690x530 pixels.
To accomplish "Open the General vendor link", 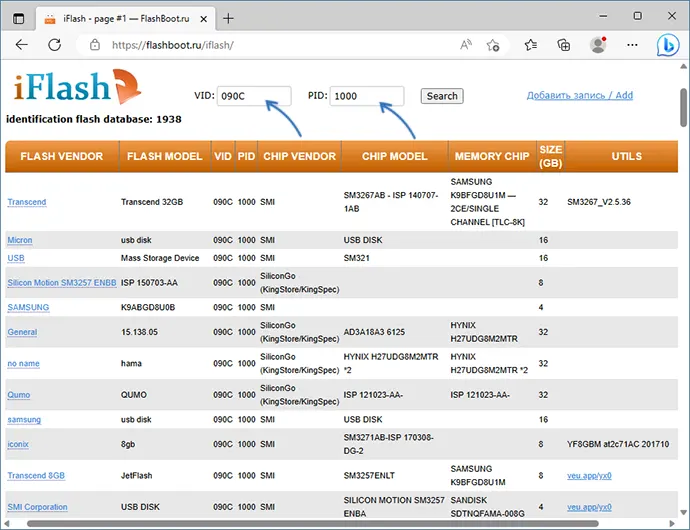I will 22,332.
